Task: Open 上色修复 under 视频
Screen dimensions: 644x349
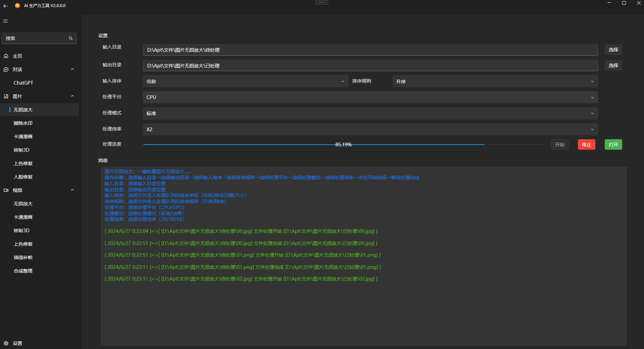Action: click(40, 244)
